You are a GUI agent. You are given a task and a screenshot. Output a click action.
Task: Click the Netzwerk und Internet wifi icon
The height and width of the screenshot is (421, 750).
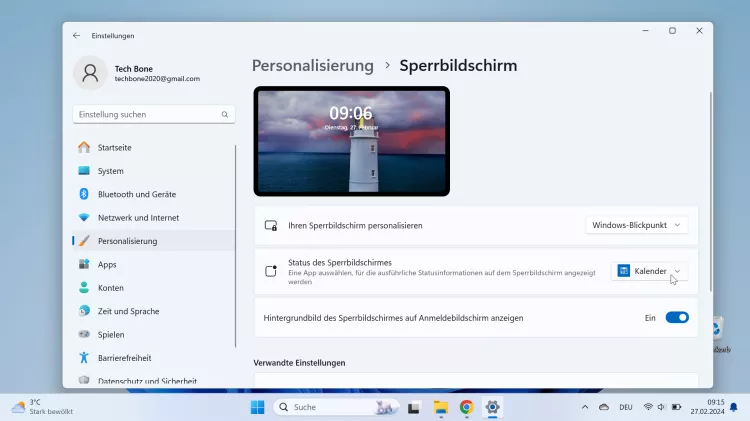point(84,218)
